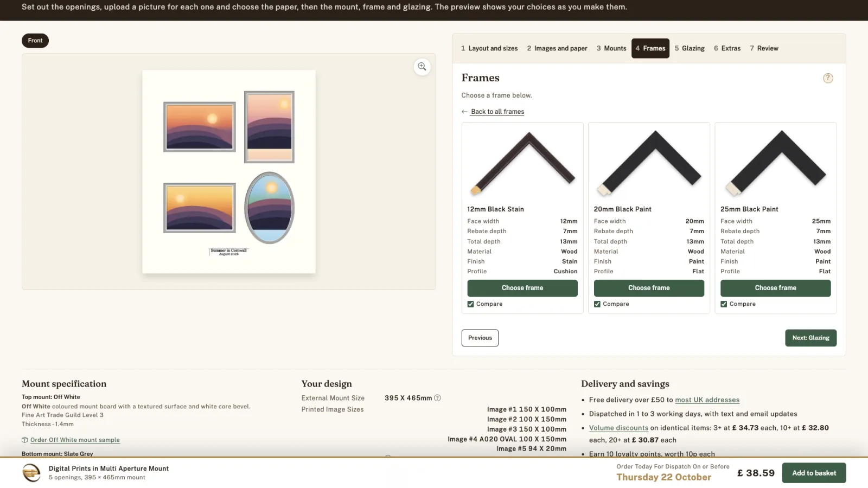Click 25mm Black Paint frame image
The height and width of the screenshot is (488, 868).
[x=776, y=163]
